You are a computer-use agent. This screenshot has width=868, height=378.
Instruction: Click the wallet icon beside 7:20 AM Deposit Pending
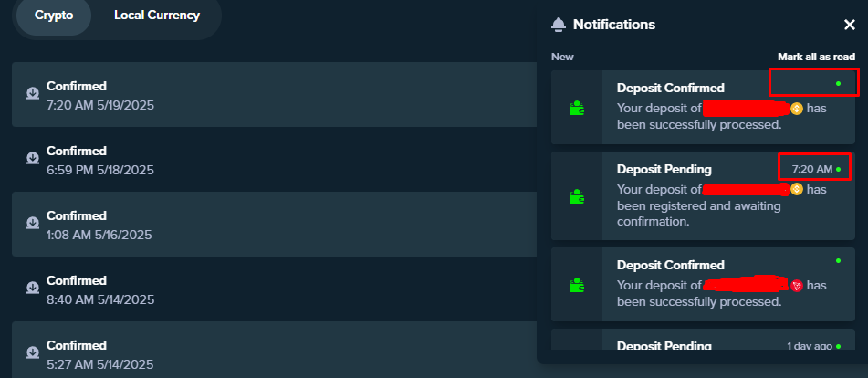point(576,196)
